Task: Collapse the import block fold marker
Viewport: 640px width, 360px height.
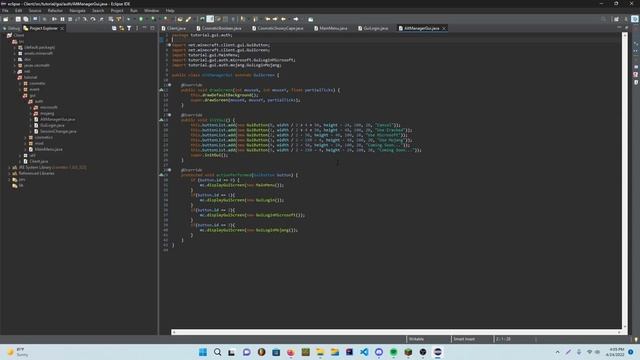Action: click(169, 45)
